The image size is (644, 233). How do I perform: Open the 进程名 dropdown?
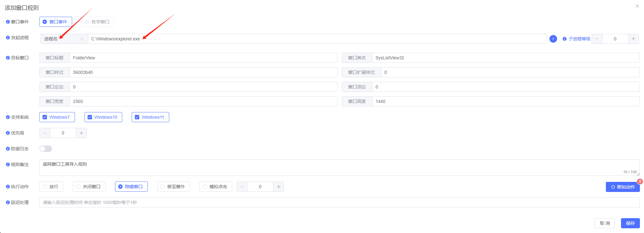click(64, 39)
